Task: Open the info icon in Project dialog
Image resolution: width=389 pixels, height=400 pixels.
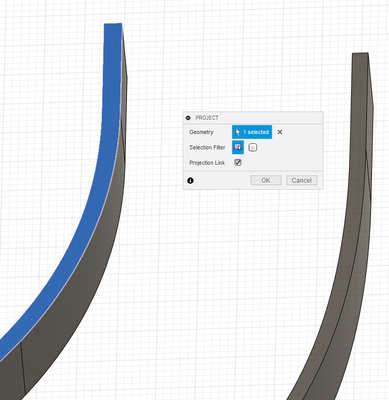Action: click(x=190, y=181)
